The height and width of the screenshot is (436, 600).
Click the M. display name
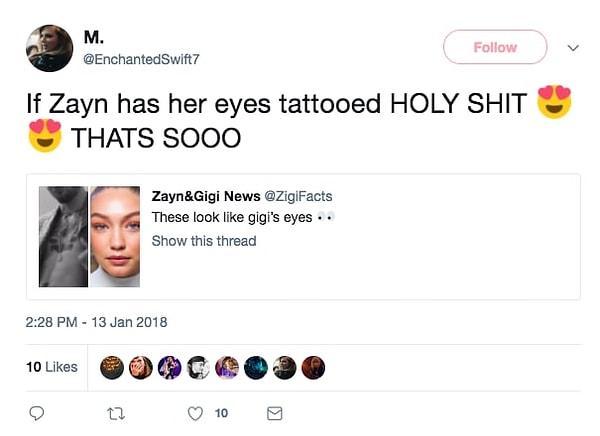[x=93, y=38]
